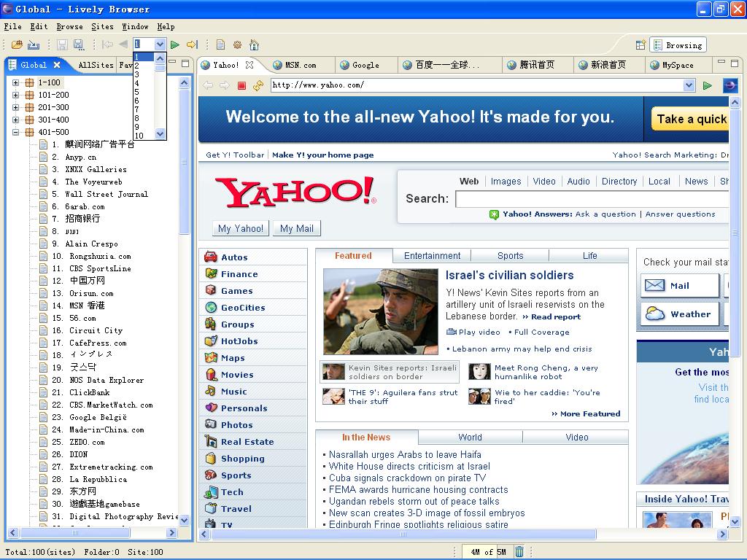This screenshot has height=560, width=747.
Task: Click the Weather cloud button
Action: (679, 314)
